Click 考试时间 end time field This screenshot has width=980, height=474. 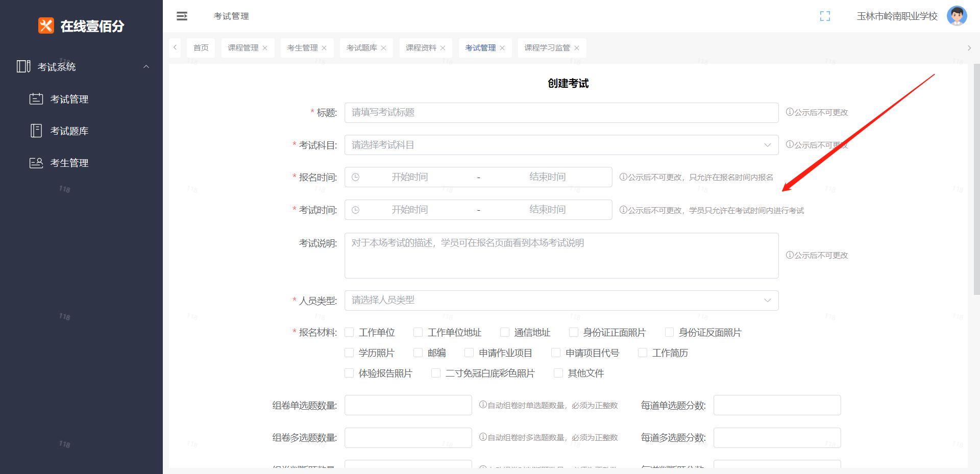[x=548, y=210]
